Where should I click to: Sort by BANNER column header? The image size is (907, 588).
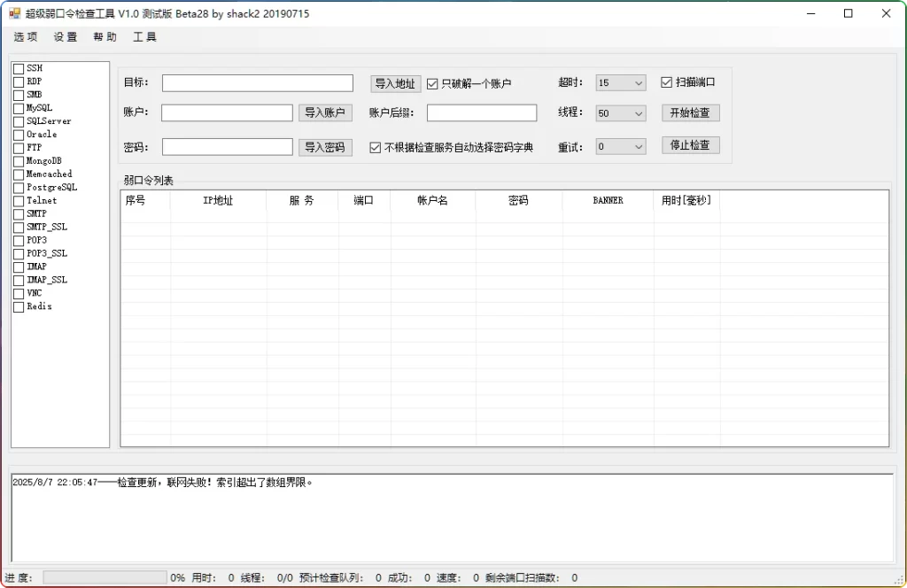point(608,201)
